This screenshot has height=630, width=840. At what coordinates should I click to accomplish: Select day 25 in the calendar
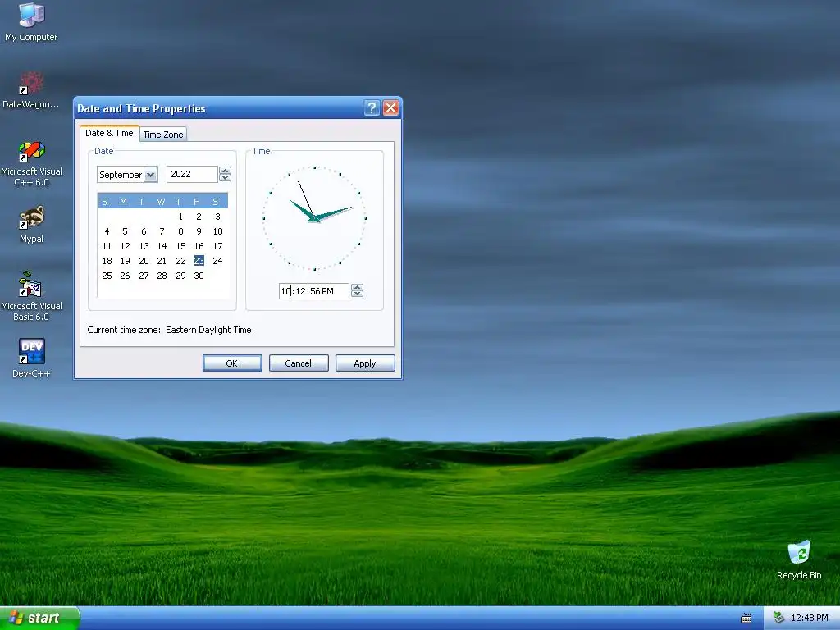point(107,276)
